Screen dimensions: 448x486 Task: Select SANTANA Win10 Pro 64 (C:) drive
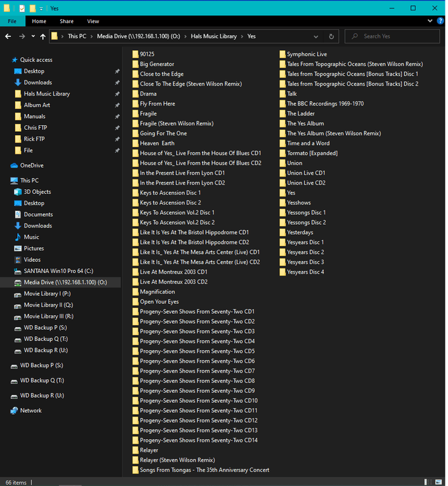tap(59, 271)
